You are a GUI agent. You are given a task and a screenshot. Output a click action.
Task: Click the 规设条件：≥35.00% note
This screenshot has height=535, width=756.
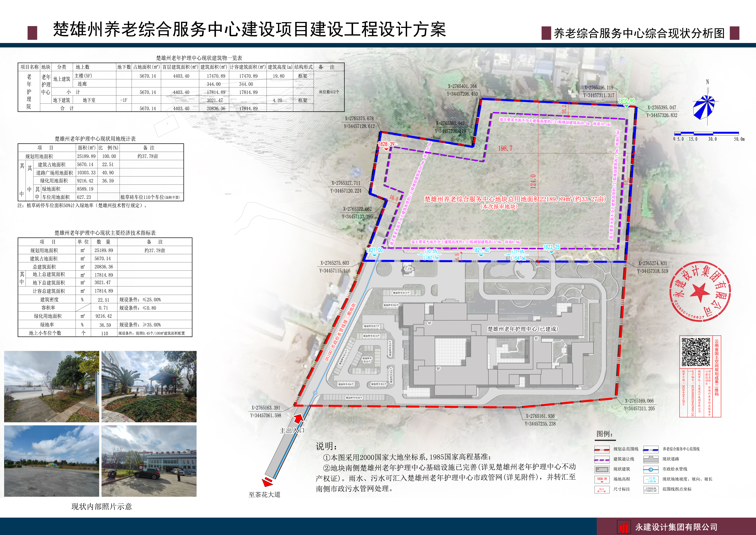click(140, 325)
